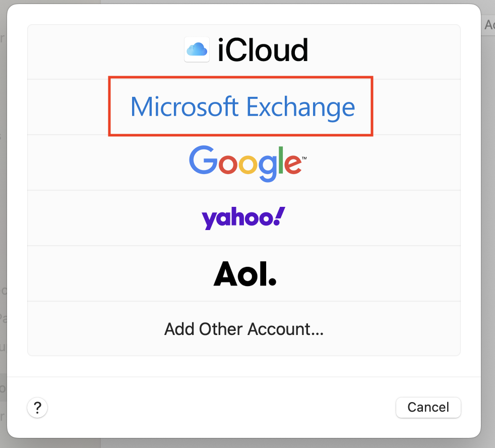Cancel the account provider dialog

click(428, 408)
